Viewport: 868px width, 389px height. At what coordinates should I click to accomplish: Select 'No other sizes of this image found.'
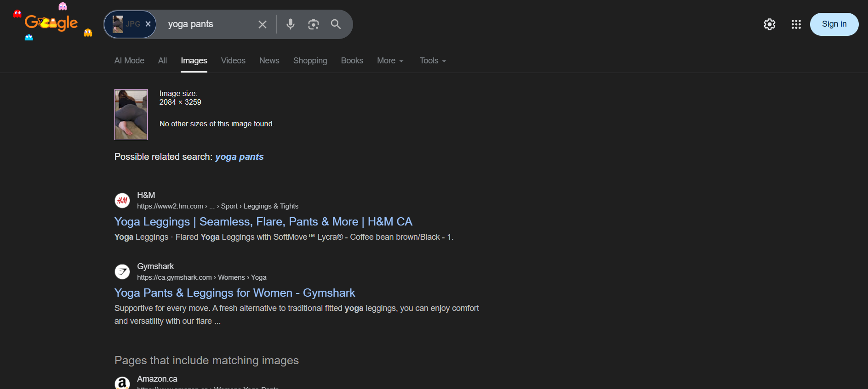click(x=217, y=124)
